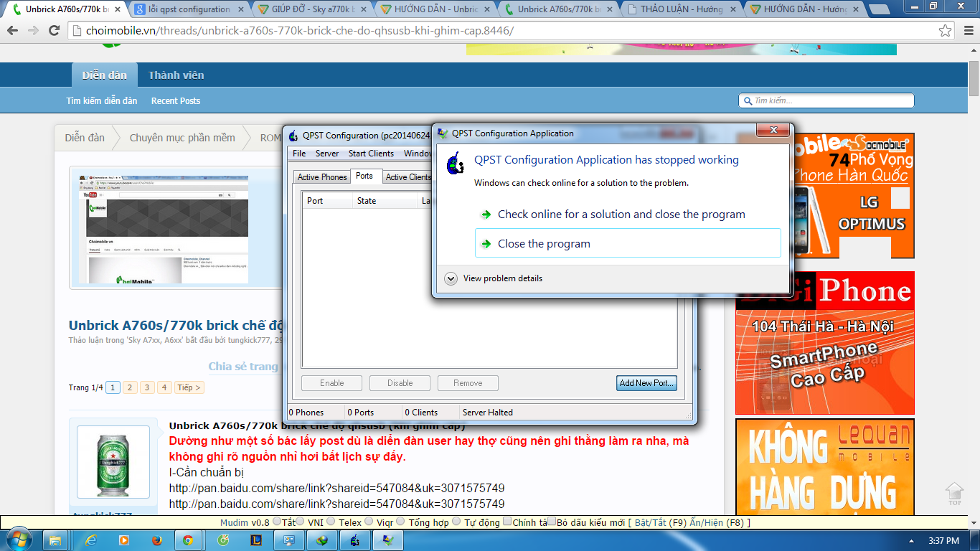Select the Tắt radio in Mudim bar

pos(275,522)
